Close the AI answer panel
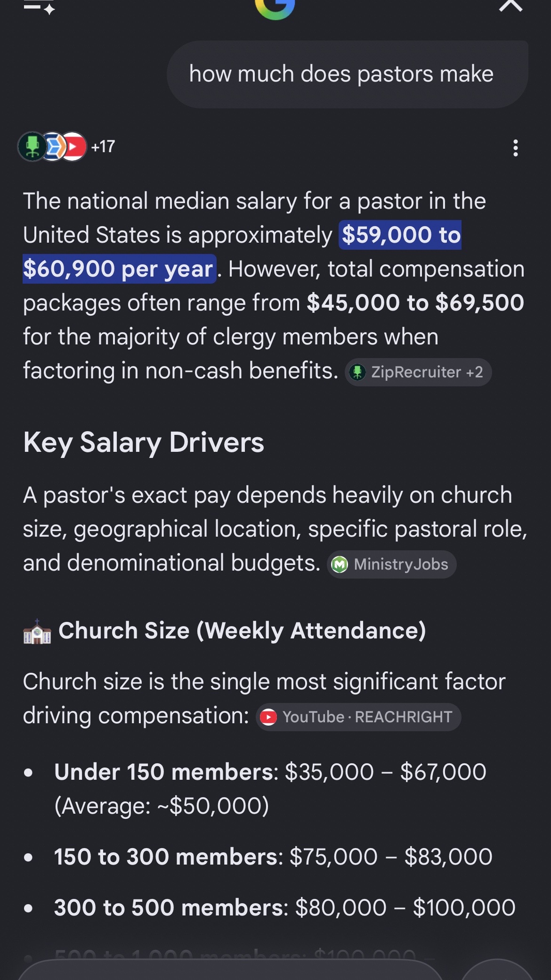Viewport: 551px width, 980px height. point(511,6)
